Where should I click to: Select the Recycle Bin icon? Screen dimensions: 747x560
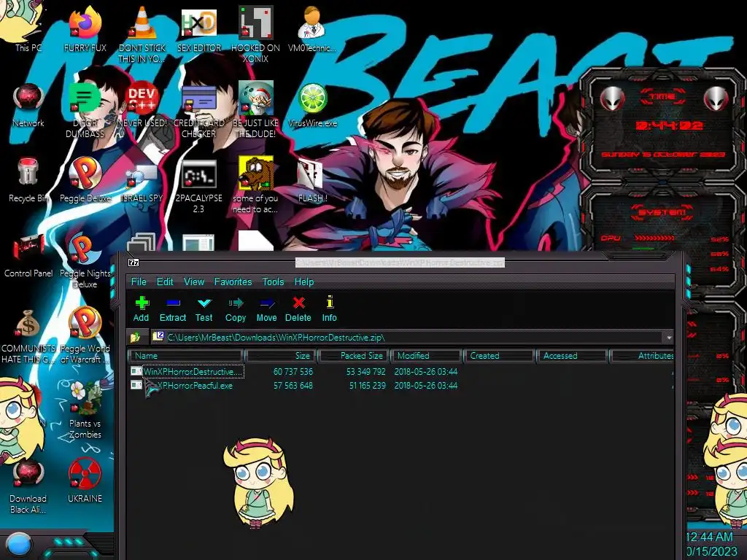tap(28, 180)
